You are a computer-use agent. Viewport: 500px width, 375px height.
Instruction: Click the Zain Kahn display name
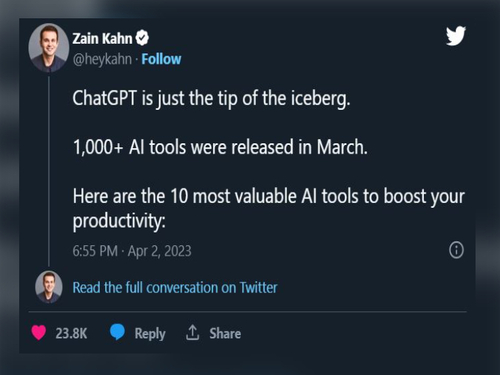point(102,38)
